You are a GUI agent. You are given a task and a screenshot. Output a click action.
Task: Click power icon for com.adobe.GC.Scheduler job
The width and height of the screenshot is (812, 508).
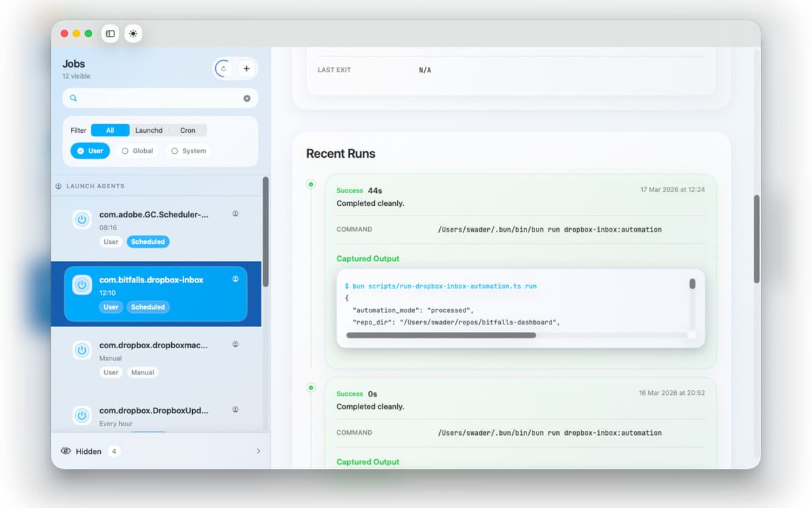point(82,219)
